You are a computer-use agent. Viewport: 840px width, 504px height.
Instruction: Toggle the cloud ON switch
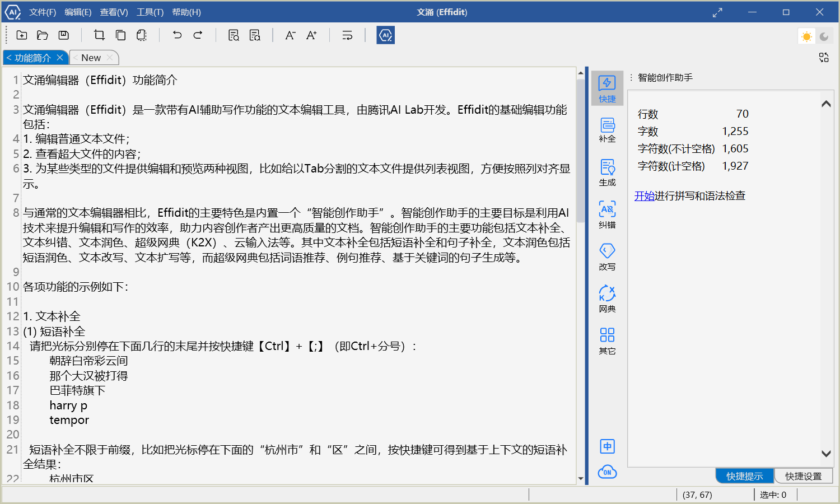(x=607, y=472)
